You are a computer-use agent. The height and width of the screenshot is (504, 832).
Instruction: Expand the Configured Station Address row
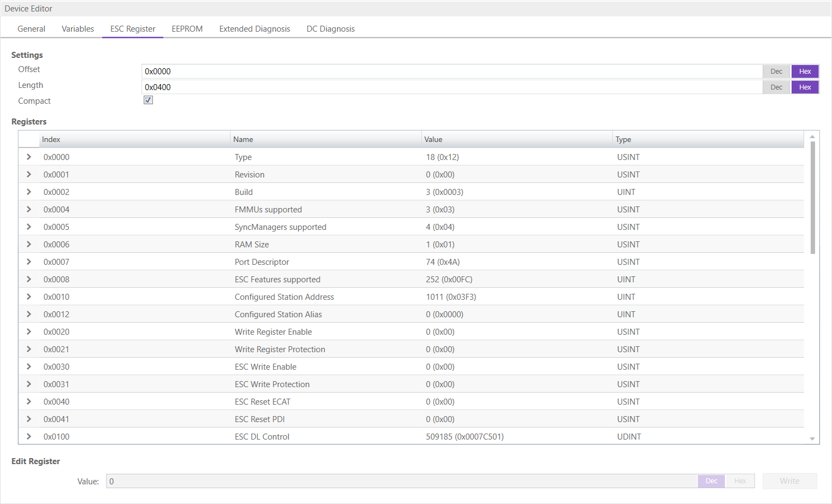(x=29, y=297)
